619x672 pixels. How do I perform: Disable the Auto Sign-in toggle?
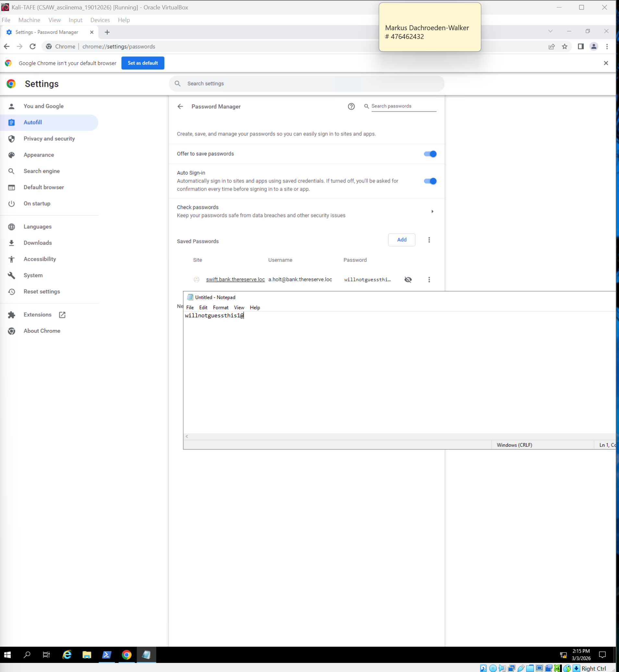pyautogui.click(x=430, y=181)
